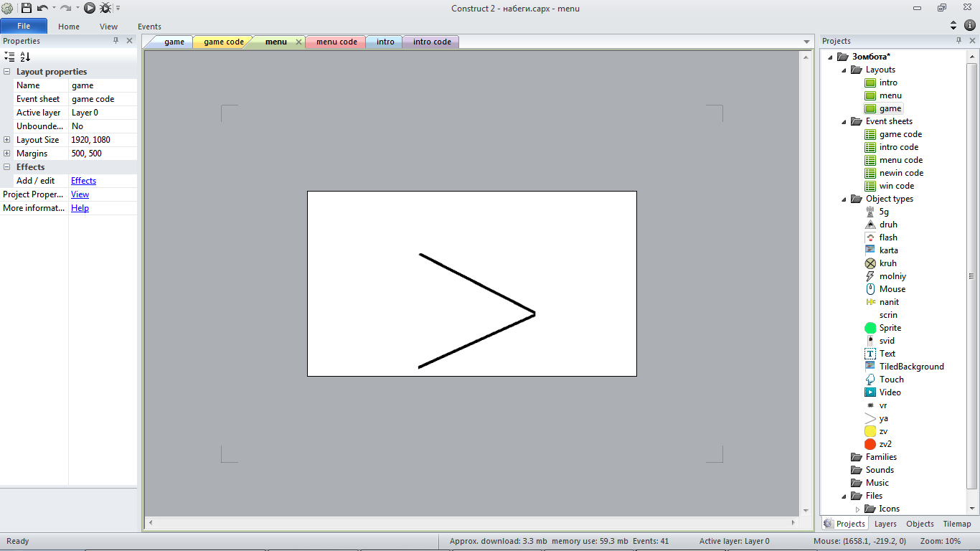Screen dimensions: 980x551
Task: Open the Events ribbon tab
Action: (x=149, y=27)
